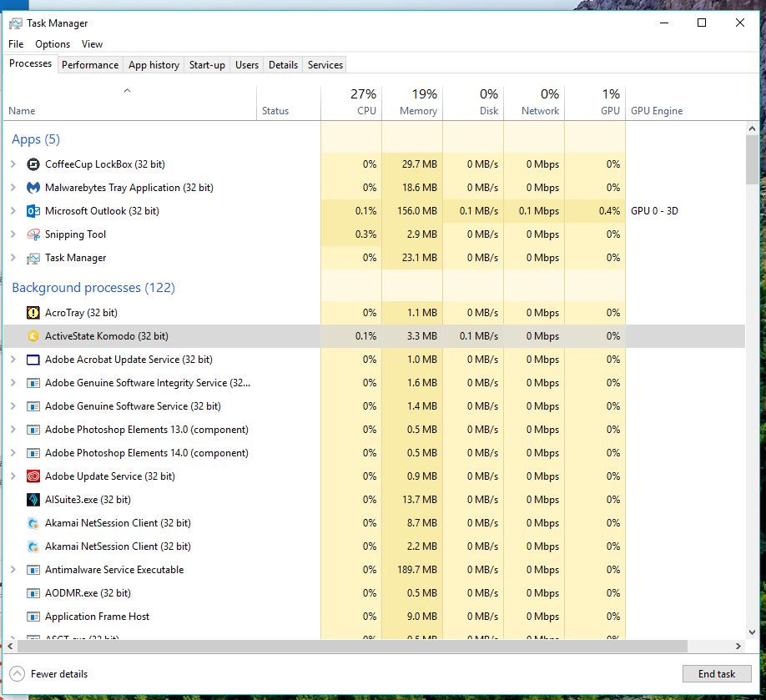Click the AISuite3.exe icon
This screenshot has width=766, height=700.
(x=33, y=500)
